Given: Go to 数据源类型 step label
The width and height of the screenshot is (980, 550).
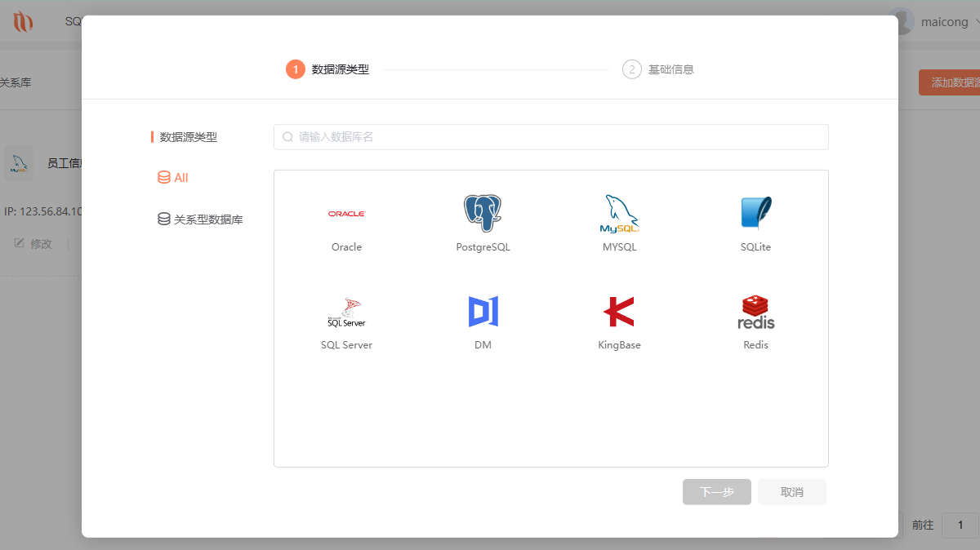Looking at the screenshot, I should (x=341, y=69).
